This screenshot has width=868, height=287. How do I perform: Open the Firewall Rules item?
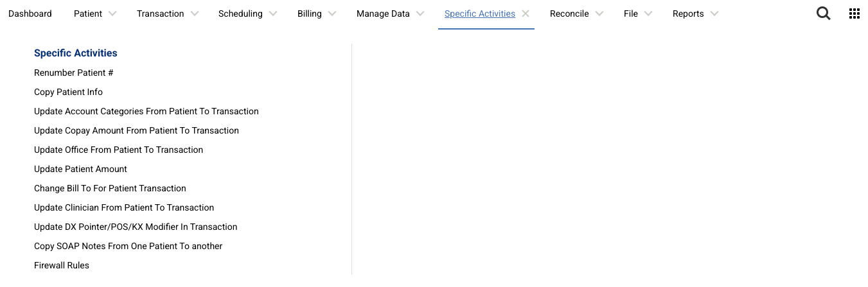62,265
